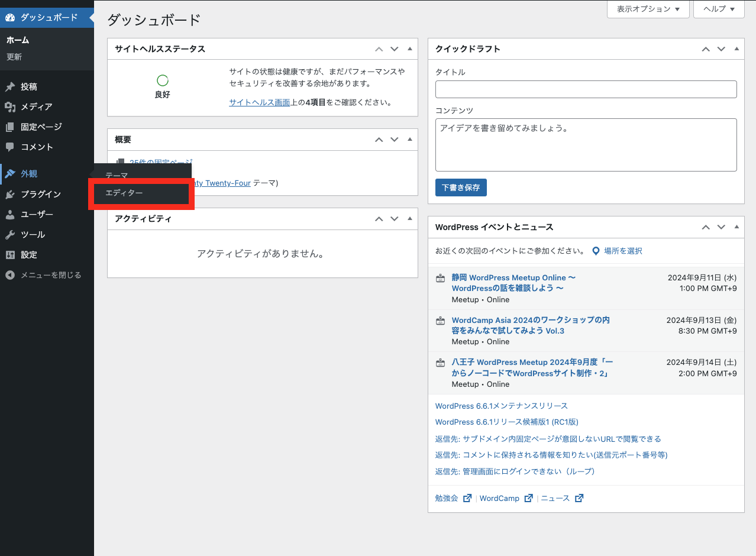Open WordPress 6.6.1リリース候補版1 link
756x556 pixels.
(507, 422)
